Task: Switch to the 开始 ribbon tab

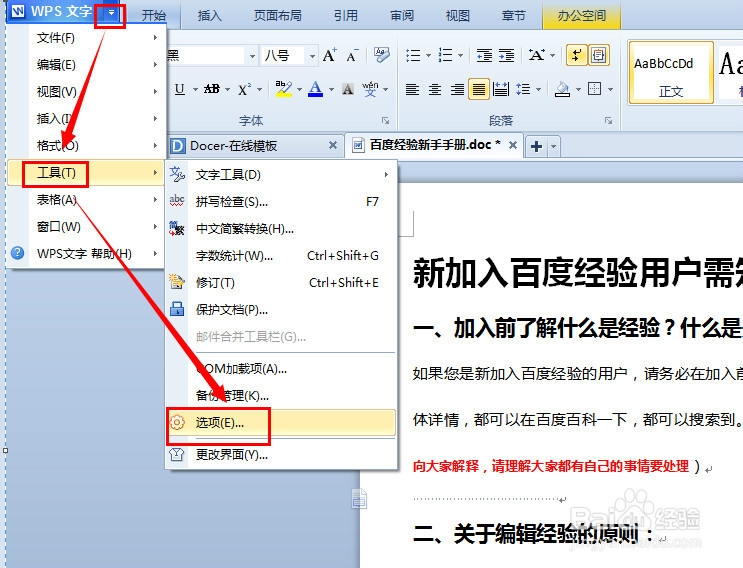Action: [154, 16]
